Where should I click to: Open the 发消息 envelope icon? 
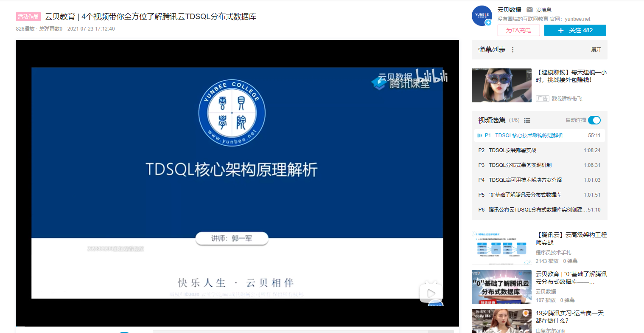coord(529,10)
